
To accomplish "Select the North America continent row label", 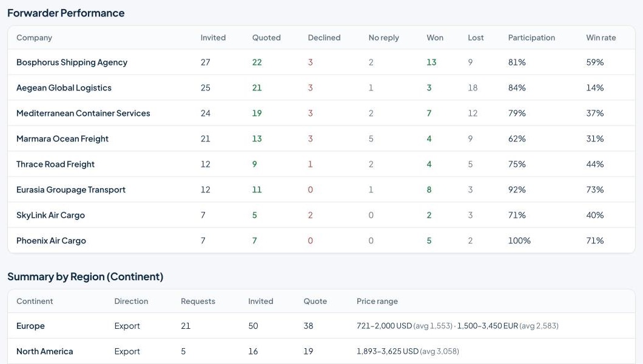I will [x=45, y=351].
